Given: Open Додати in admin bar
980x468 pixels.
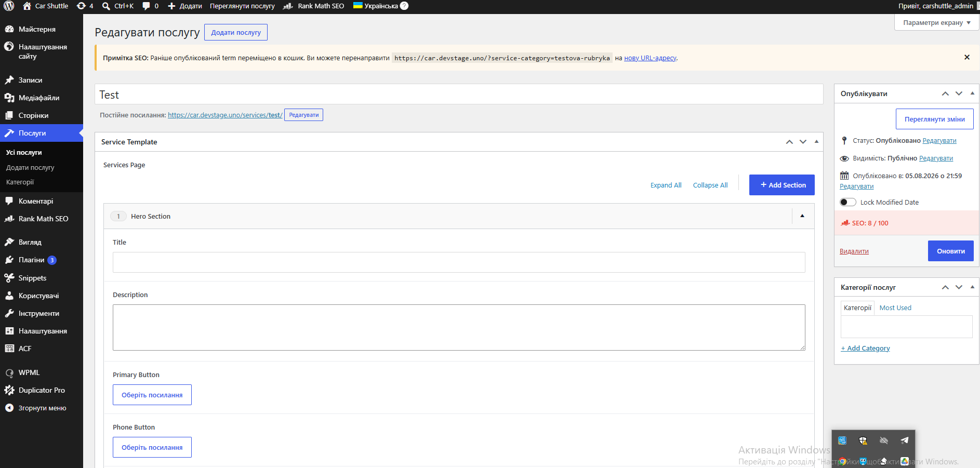Looking at the screenshot, I should [x=185, y=6].
